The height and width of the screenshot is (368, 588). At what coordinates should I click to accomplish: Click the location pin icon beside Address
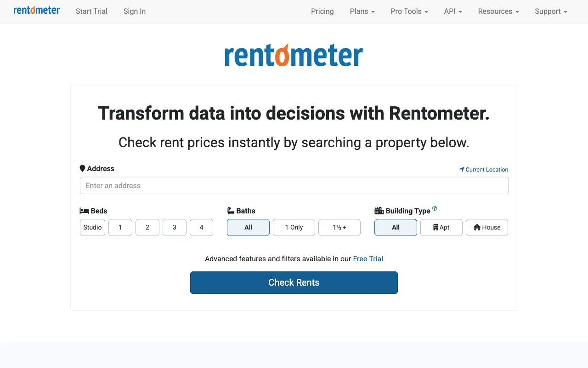coord(83,168)
